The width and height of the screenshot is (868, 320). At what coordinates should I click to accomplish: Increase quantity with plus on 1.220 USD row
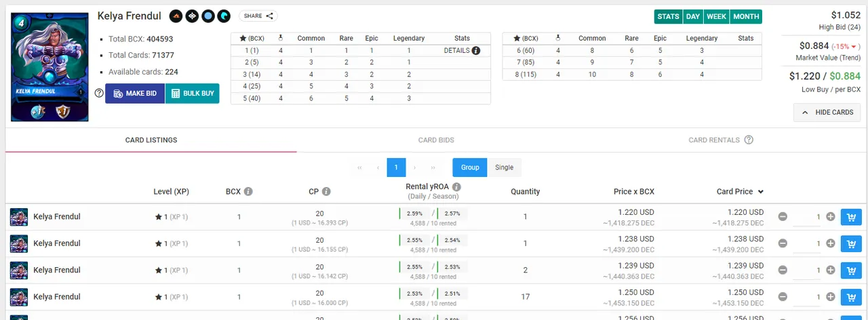click(831, 217)
